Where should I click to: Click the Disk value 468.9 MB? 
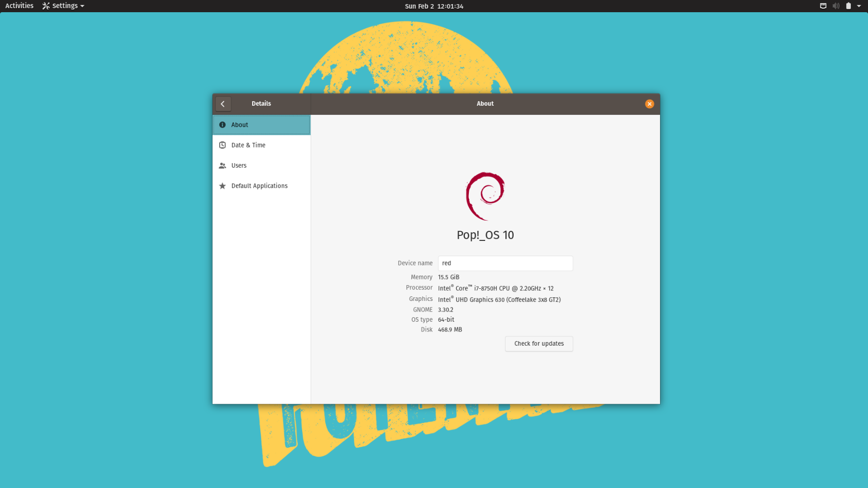[x=450, y=330]
